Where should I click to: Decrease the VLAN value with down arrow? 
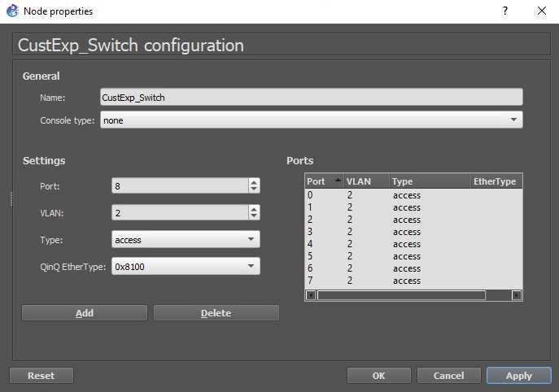pyautogui.click(x=254, y=216)
